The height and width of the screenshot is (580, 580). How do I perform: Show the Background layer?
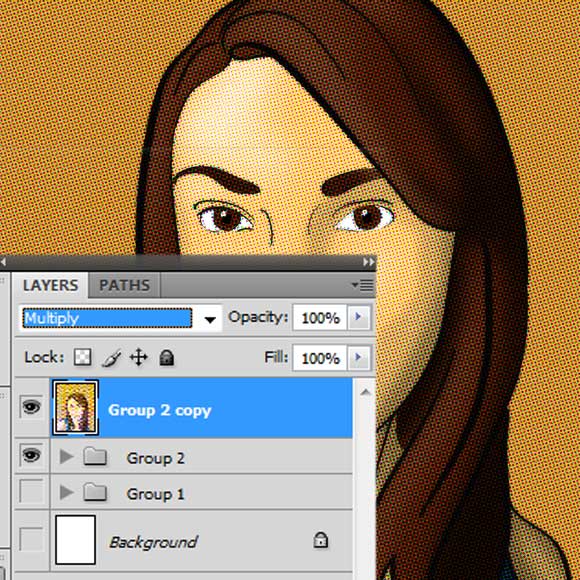click(31, 539)
